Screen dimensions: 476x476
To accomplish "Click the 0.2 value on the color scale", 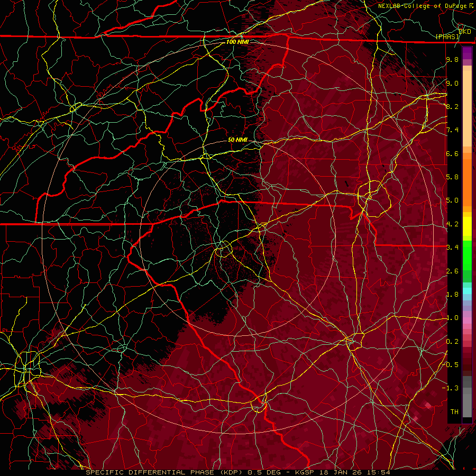I will coord(452,342).
